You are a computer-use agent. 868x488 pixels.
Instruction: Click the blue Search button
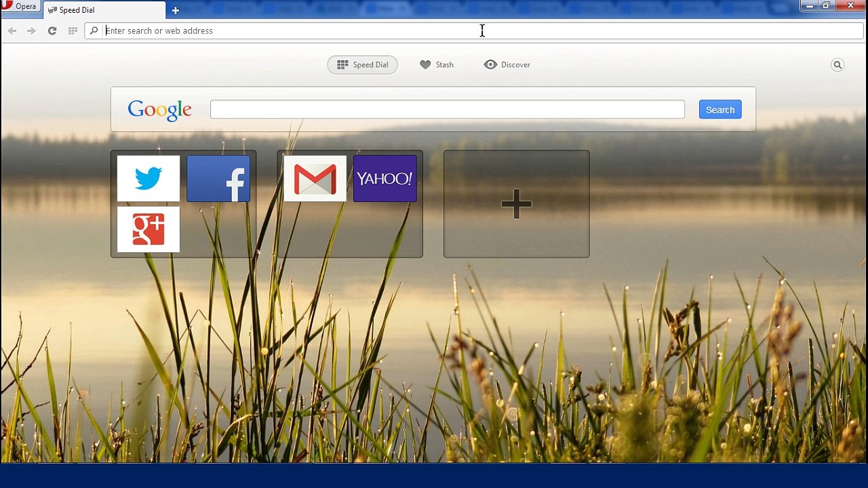click(x=720, y=110)
